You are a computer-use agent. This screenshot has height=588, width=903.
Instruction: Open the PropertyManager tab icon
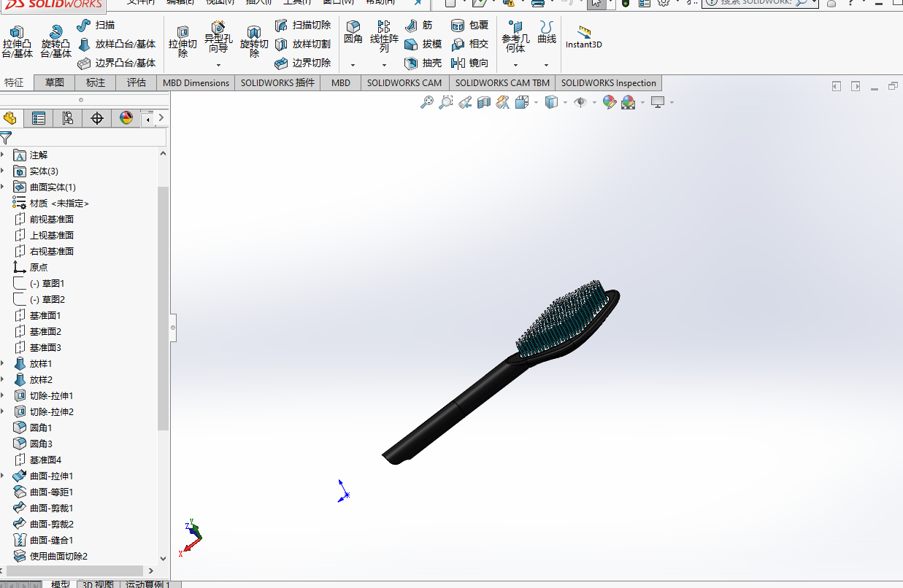click(39, 118)
